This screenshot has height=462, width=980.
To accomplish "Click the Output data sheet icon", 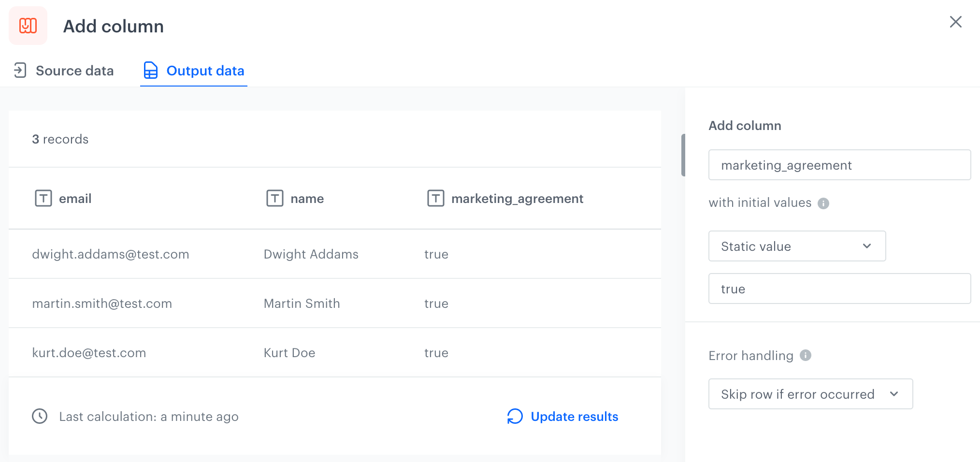I will point(151,71).
